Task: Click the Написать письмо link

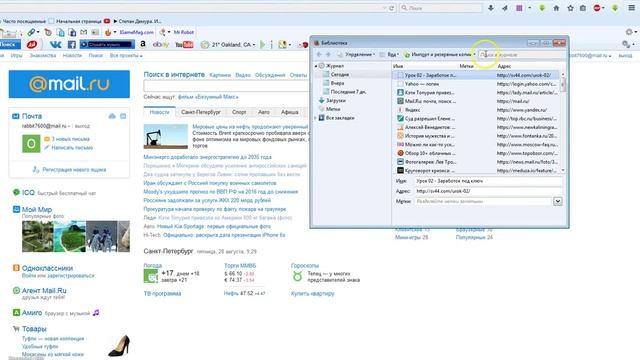Action: [72, 147]
